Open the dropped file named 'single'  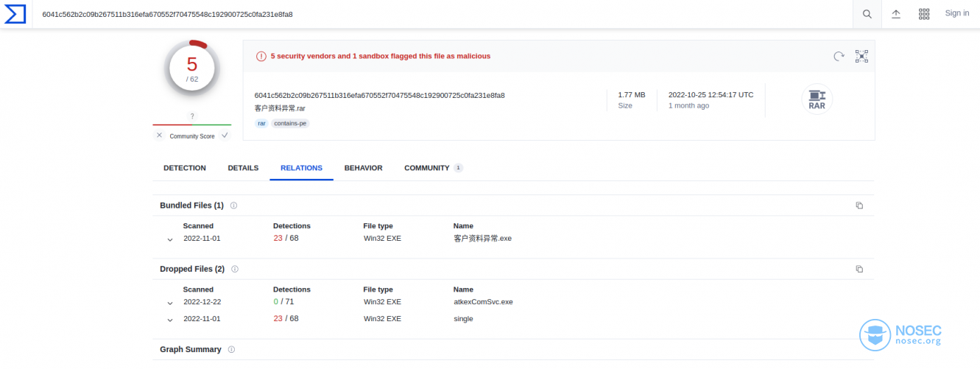click(463, 319)
